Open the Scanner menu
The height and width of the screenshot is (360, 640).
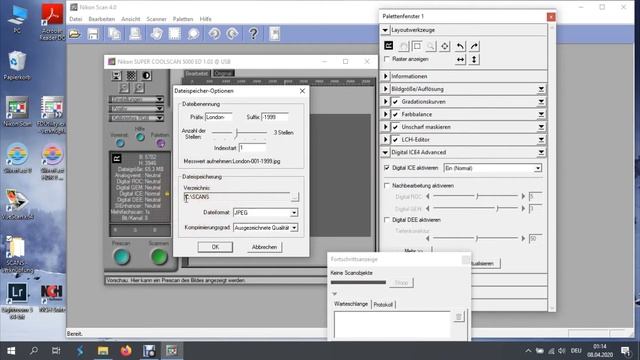pos(156,19)
